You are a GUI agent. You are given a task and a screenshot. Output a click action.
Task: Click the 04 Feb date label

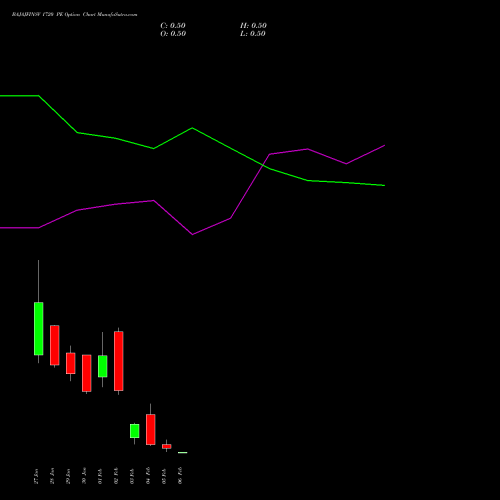[148, 476]
